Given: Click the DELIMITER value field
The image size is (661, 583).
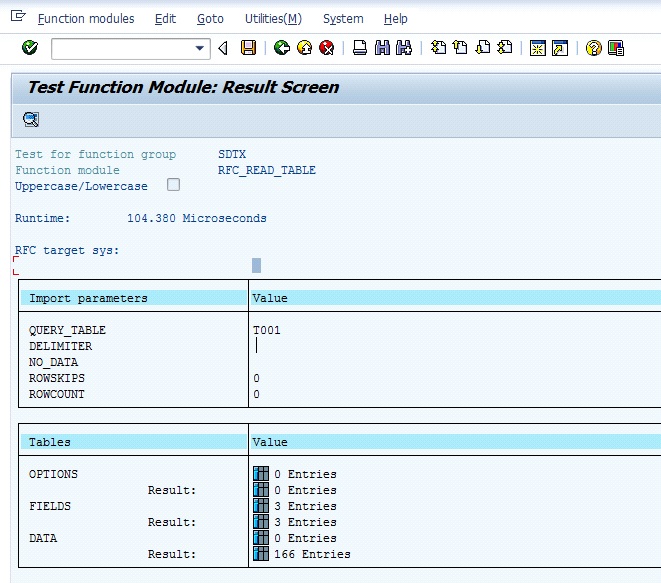Looking at the screenshot, I should (300, 346).
